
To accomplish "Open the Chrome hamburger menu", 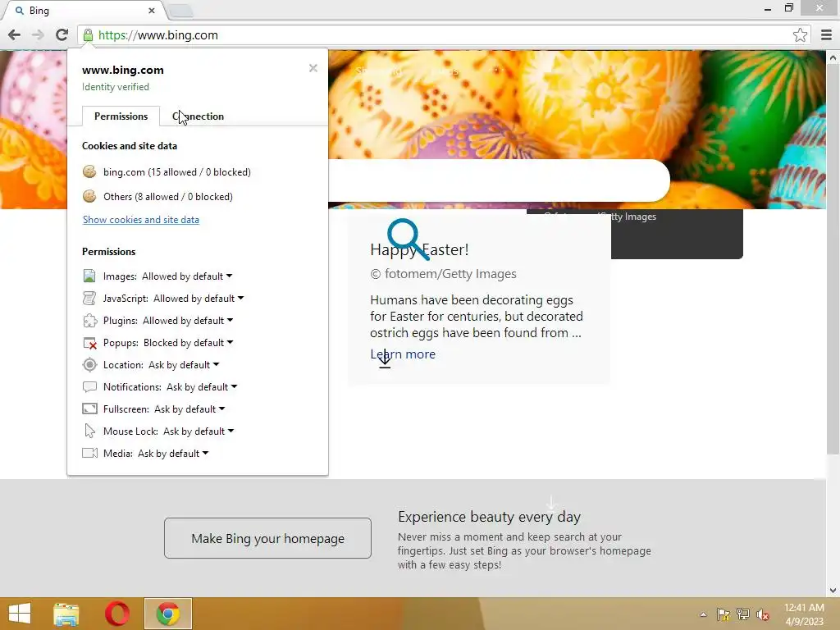I will pyautogui.click(x=826, y=35).
